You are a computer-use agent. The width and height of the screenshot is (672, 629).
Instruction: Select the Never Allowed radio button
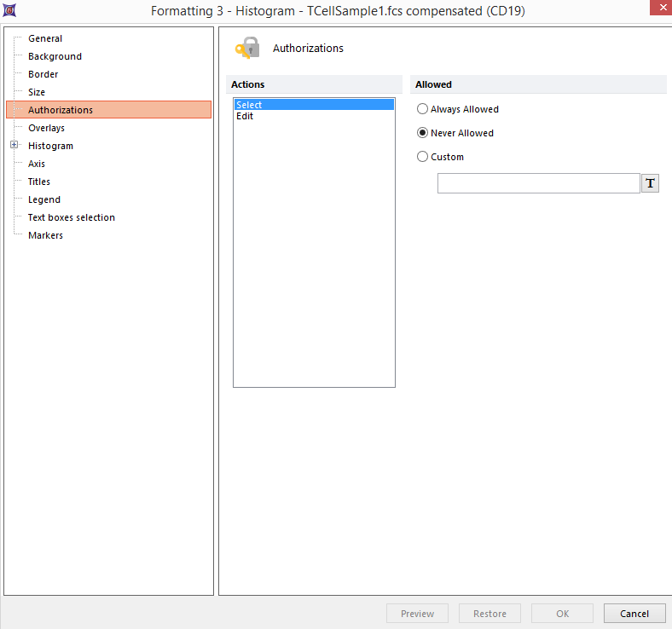(423, 133)
